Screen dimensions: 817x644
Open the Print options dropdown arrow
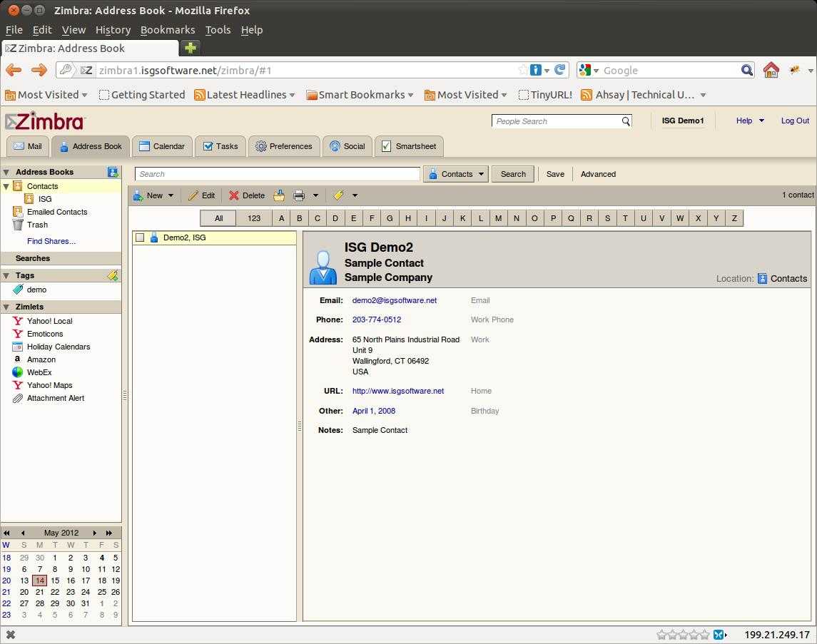pyautogui.click(x=315, y=195)
